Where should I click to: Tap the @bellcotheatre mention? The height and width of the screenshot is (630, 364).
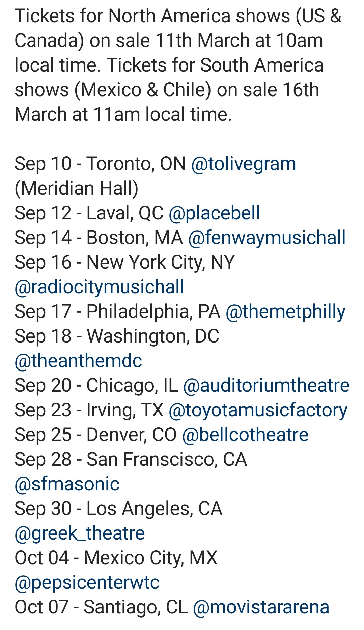[245, 435]
